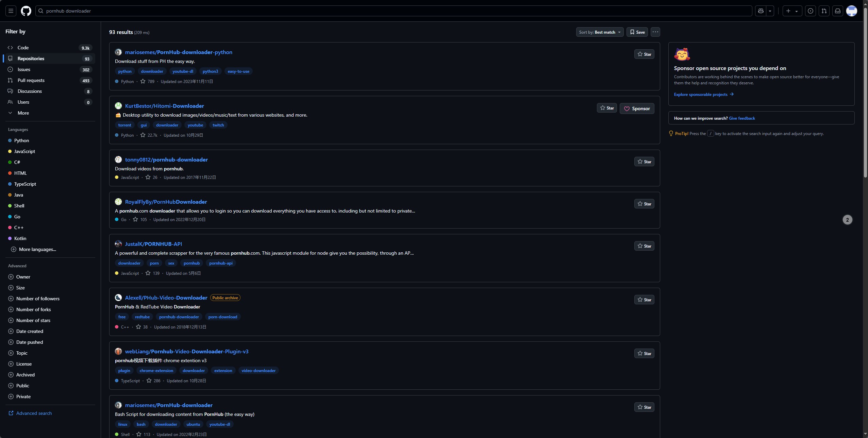Open the issues icon in the header
The width and height of the screenshot is (868, 438).
click(811, 11)
